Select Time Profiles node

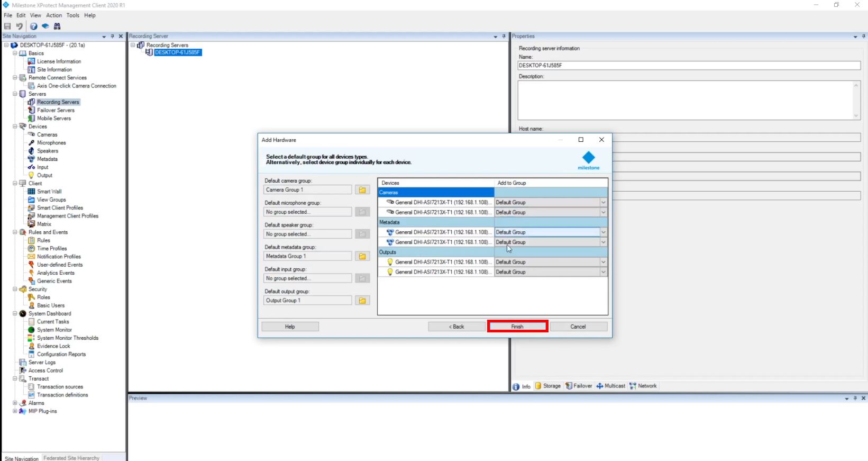[52, 248]
